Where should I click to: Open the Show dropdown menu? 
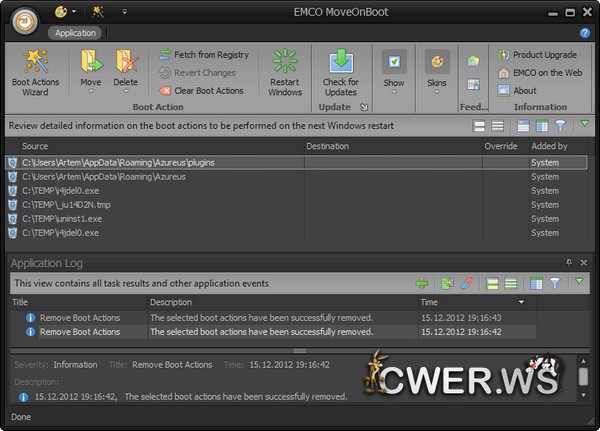pos(394,90)
